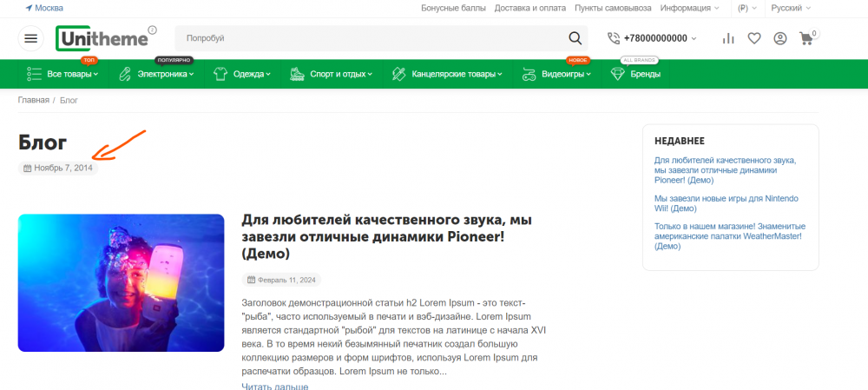Select the Москва city link

pos(49,9)
